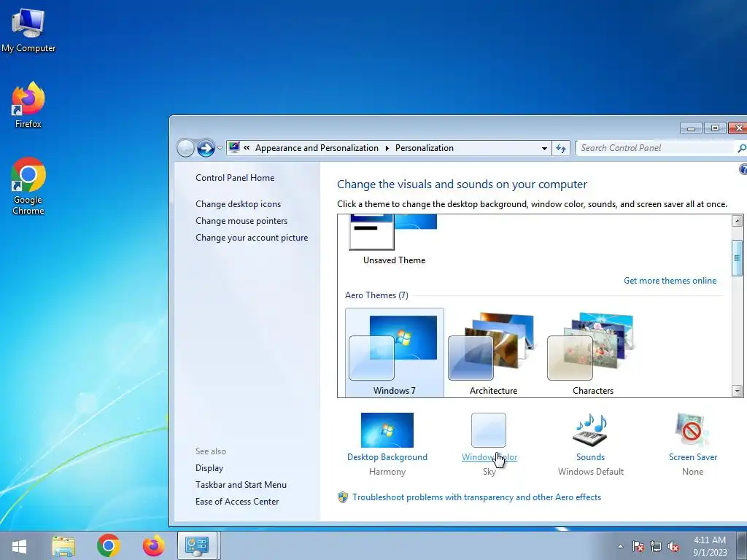
Task: Launch Google Chrome from the taskbar
Action: pyautogui.click(x=108, y=545)
